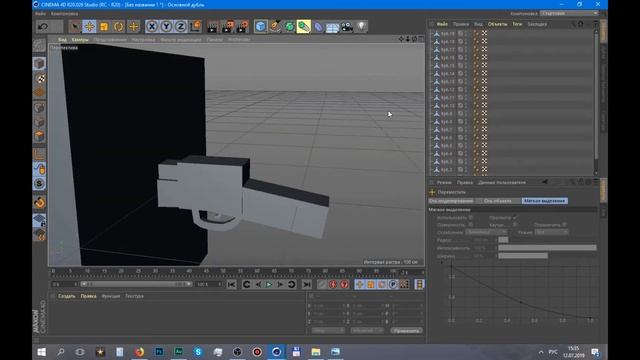Switch to Edges mode
The width and height of the screenshot is (640, 360).
[x=39, y=122]
